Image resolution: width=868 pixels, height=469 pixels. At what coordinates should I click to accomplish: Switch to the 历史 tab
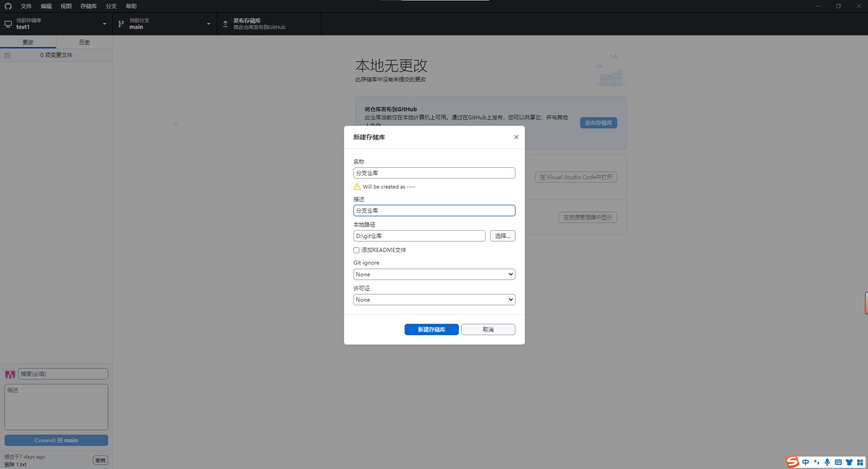[x=85, y=42]
